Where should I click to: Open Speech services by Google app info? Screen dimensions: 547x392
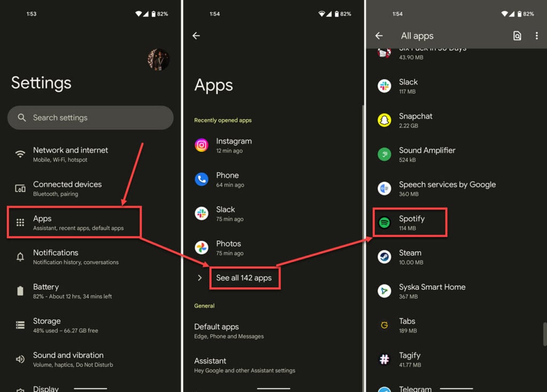click(455, 189)
